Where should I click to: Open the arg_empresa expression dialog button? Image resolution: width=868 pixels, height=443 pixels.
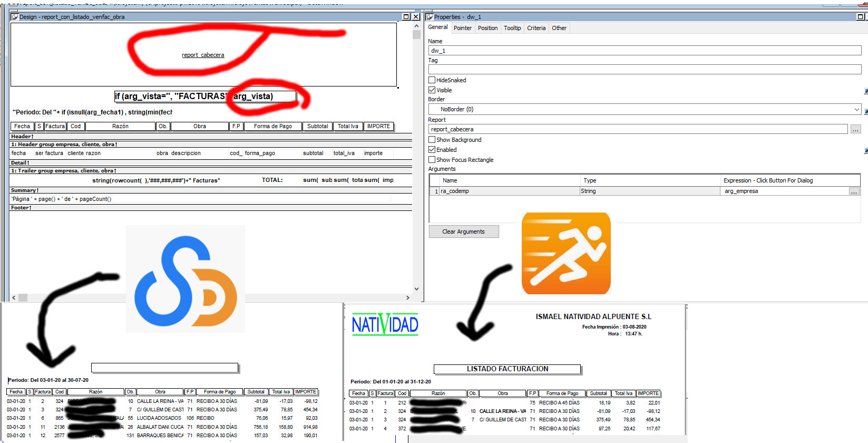(854, 191)
